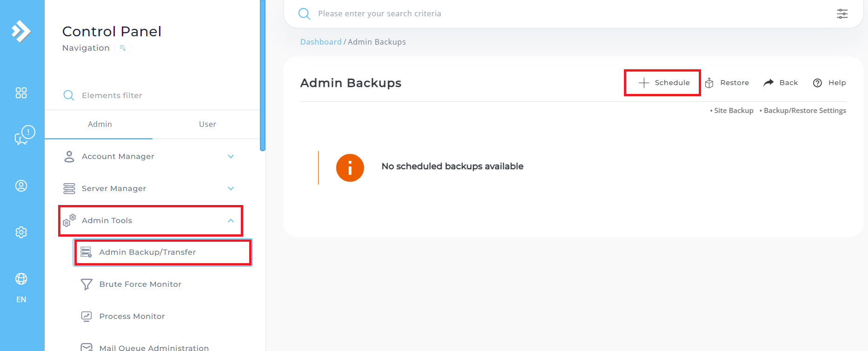Click the navigation panel scrollbar
This screenshot has height=351, width=868.
(x=263, y=75)
